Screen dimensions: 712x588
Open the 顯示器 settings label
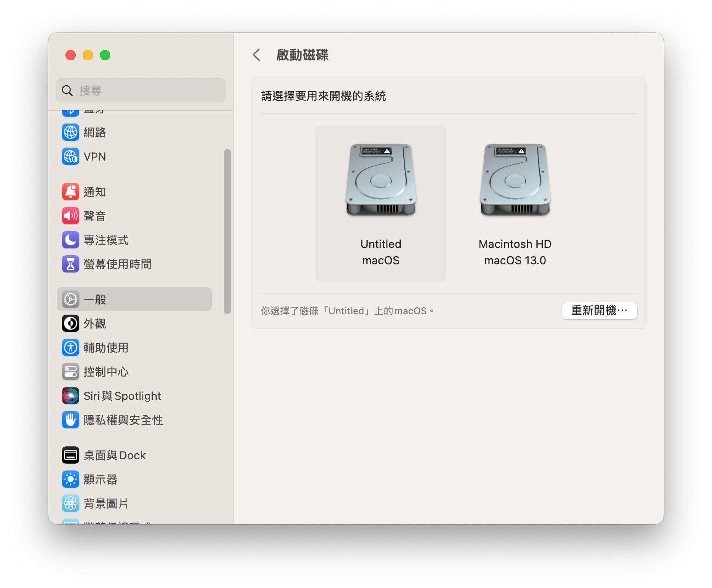[100, 480]
